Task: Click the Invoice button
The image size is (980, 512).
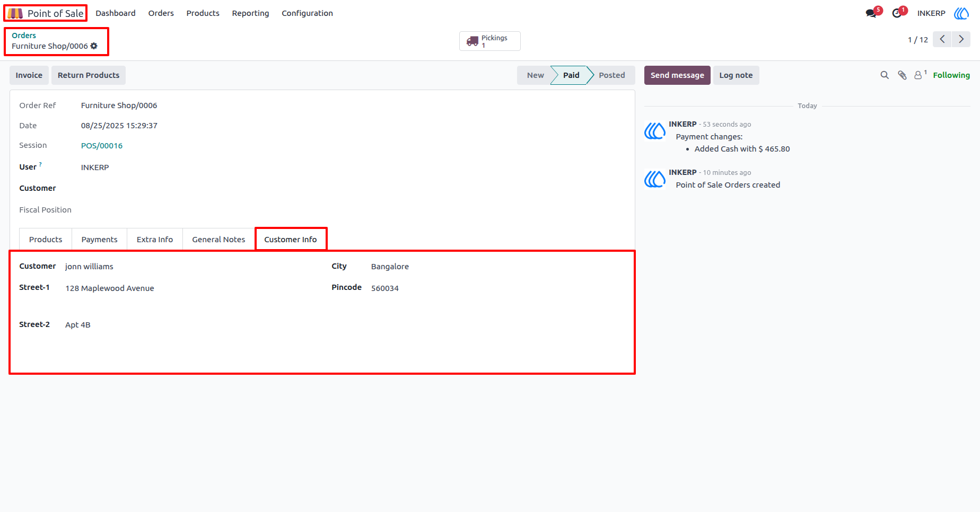Action: point(29,75)
